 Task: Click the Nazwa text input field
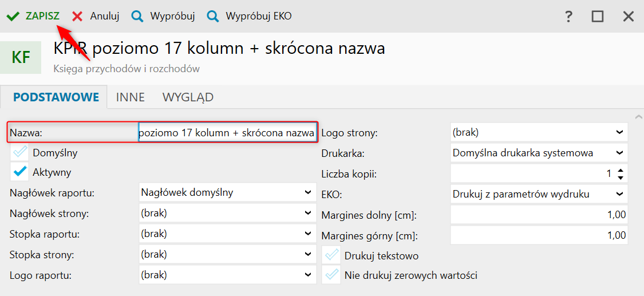pos(227,133)
